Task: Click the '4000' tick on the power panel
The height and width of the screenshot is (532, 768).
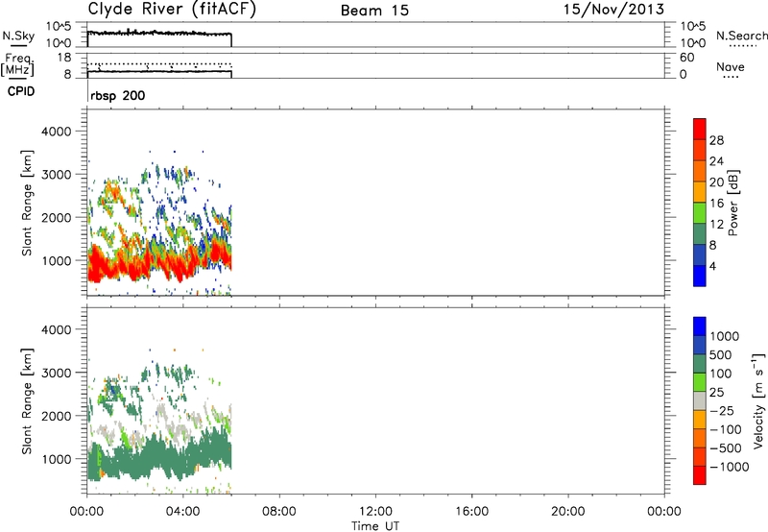Action: pyautogui.click(x=56, y=132)
